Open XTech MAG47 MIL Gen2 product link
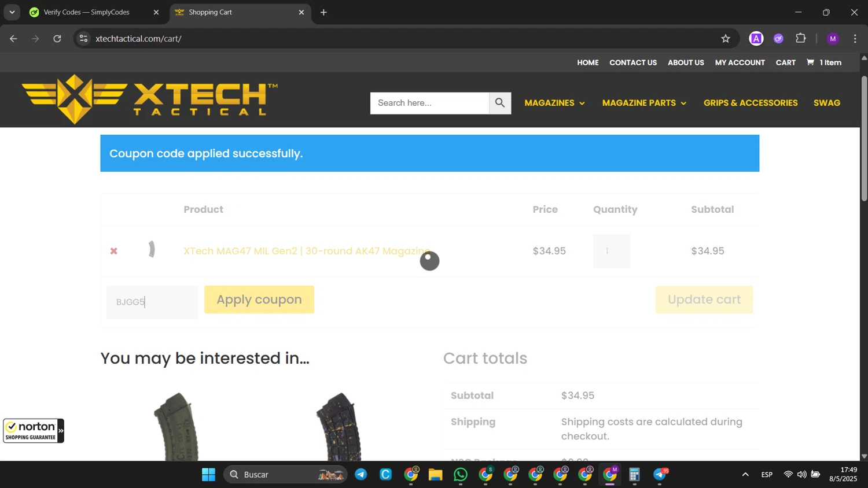 click(307, 251)
